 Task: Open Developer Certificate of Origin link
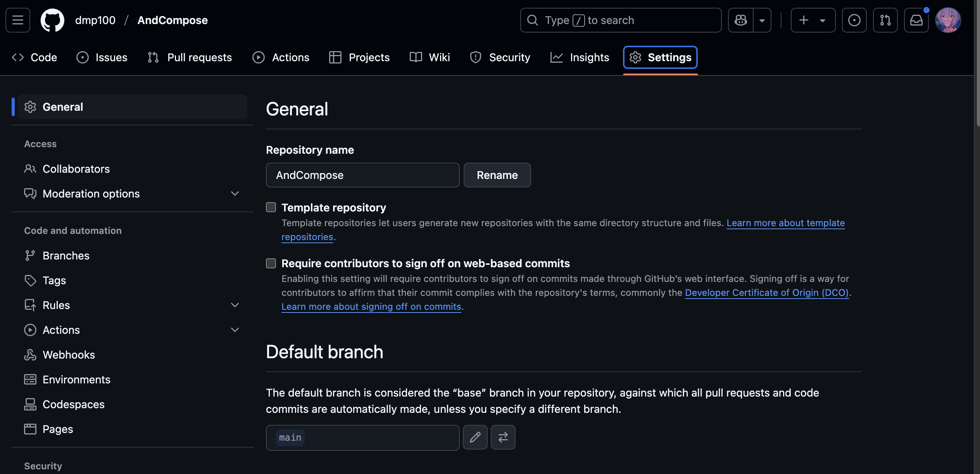click(766, 293)
